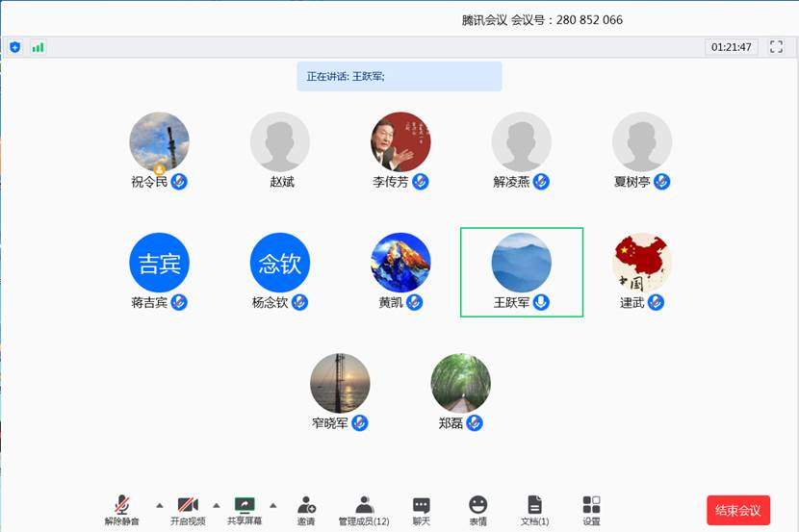
Task: Click the blue security shield icon
Action: (x=15, y=47)
